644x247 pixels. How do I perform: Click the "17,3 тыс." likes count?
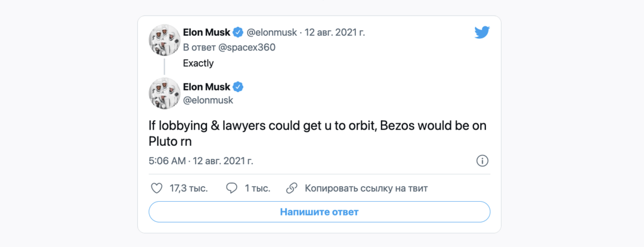tap(188, 188)
